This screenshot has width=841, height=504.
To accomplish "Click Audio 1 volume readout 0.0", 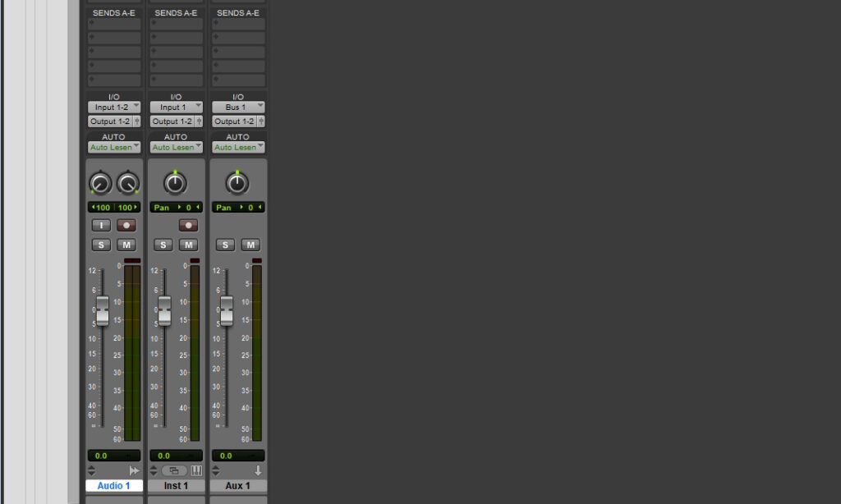I will [x=114, y=456].
